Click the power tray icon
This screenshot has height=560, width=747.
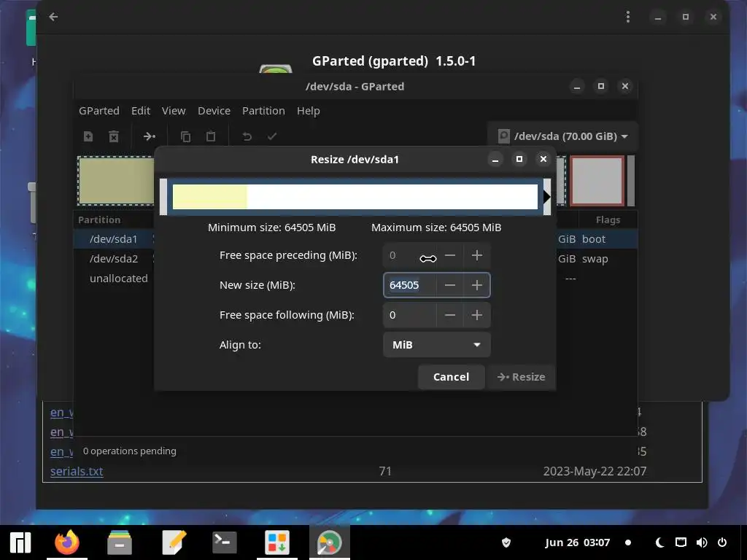click(x=722, y=542)
